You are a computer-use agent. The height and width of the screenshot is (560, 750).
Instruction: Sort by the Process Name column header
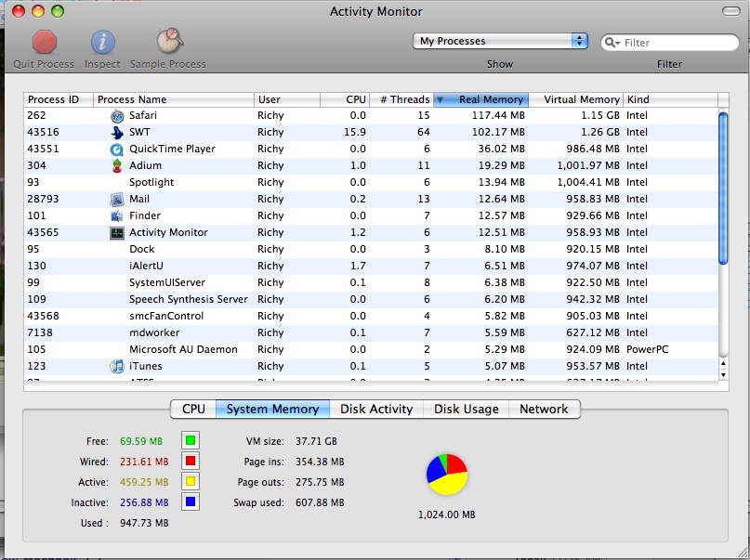pyautogui.click(x=174, y=99)
